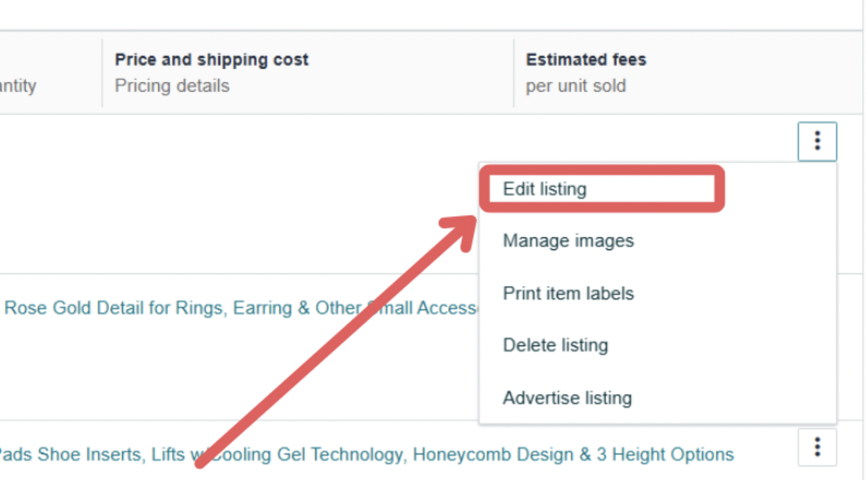
Task: Open the three-dot menu beside the Shoe Inserts listing
Action: click(817, 447)
